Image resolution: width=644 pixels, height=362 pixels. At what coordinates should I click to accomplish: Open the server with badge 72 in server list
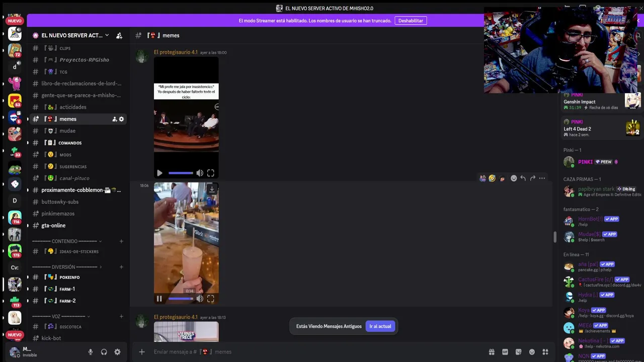(x=15, y=50)
